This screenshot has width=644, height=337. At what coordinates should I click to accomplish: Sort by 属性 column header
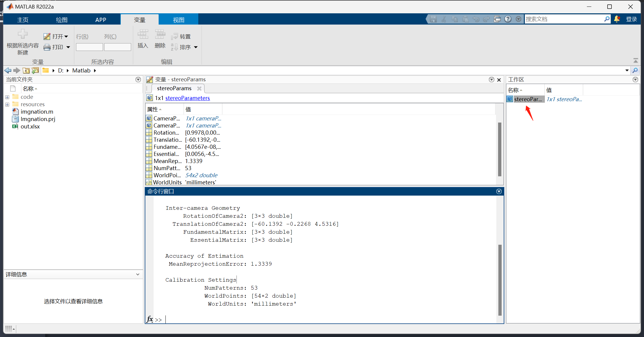[165, 109]
